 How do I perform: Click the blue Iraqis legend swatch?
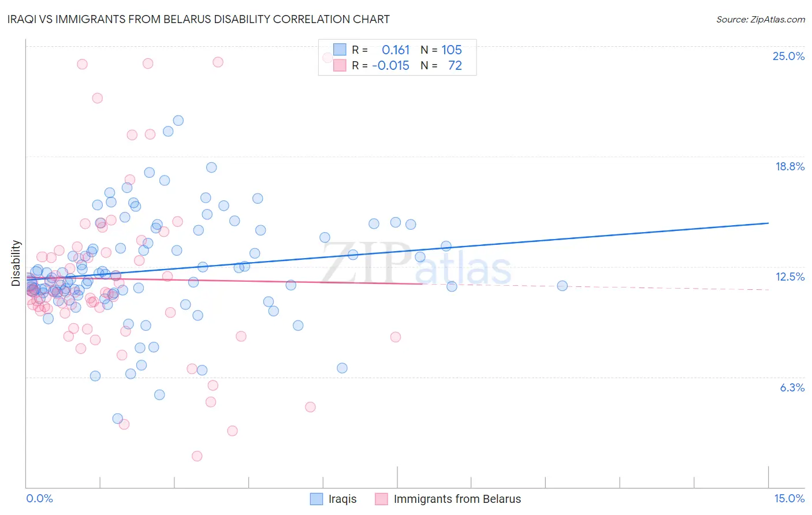pos(316,499)
